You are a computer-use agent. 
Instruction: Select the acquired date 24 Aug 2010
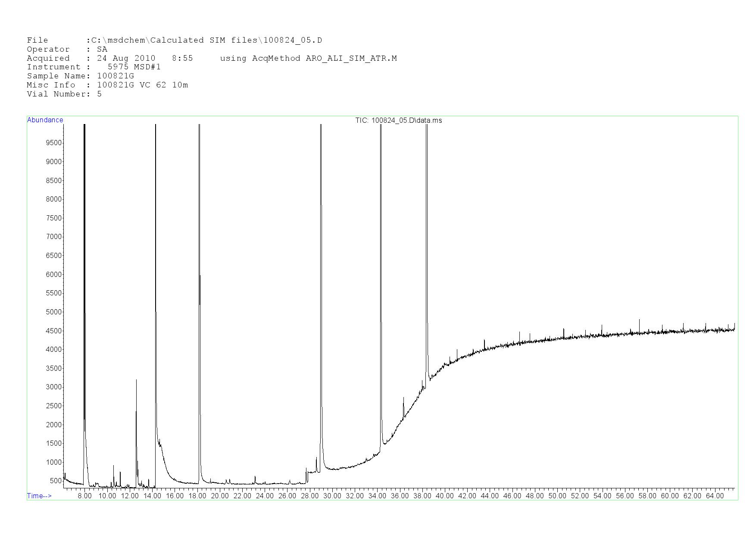point(126,58)
